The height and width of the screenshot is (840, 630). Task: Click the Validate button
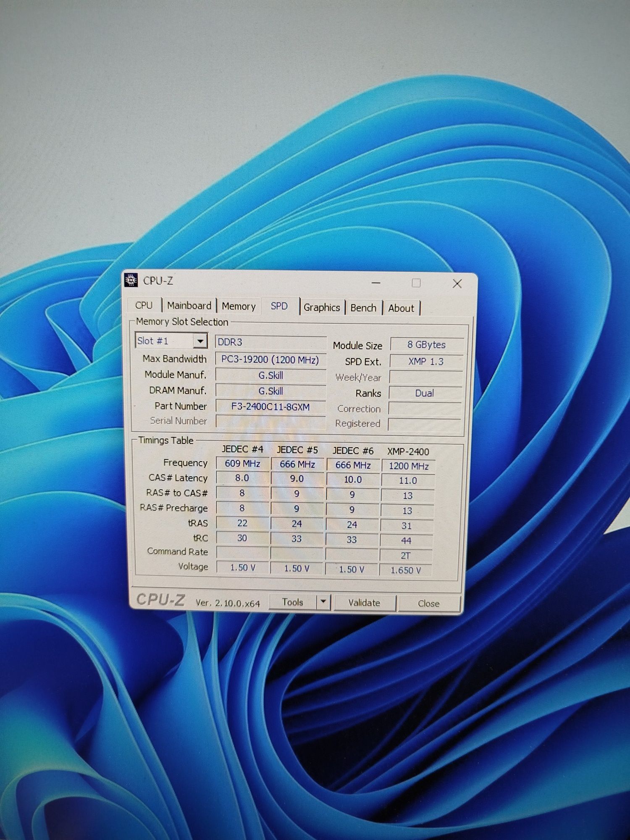364,603
